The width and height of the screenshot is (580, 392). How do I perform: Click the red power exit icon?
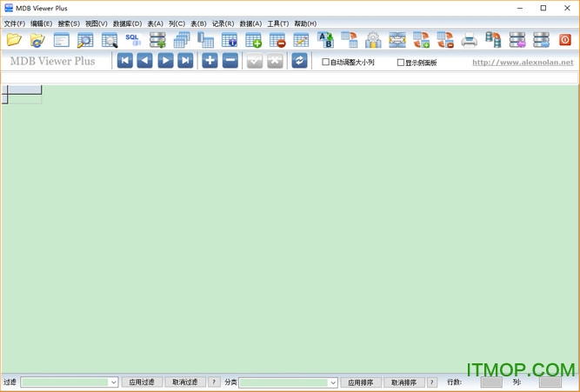tap(565, 40)
